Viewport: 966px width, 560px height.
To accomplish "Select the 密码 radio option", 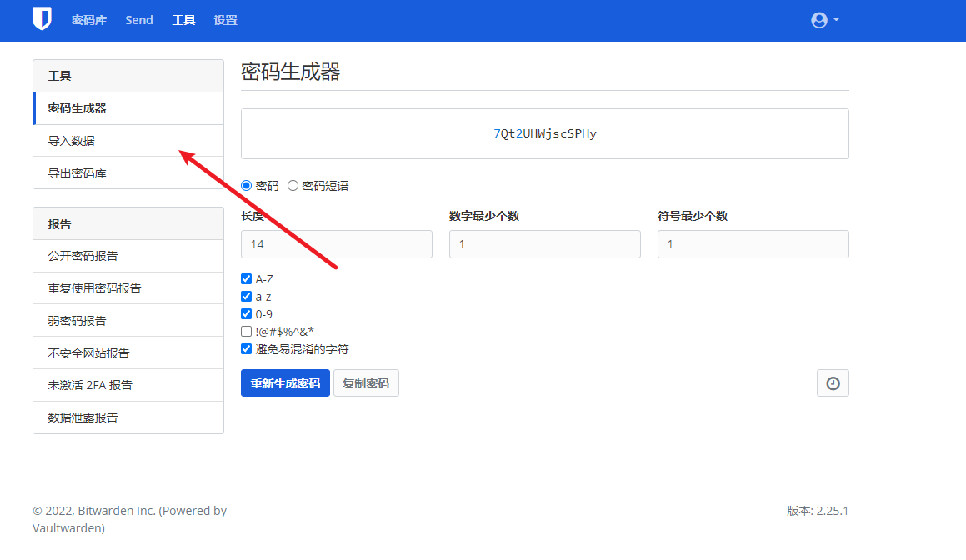I will (x=246, y=186).
